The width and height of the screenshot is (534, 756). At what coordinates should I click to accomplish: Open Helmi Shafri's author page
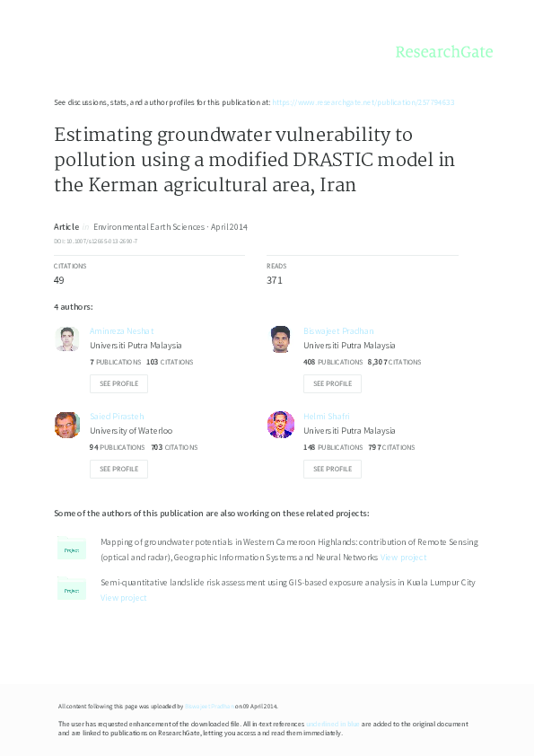pyautogui.click(x=328, y=416)
